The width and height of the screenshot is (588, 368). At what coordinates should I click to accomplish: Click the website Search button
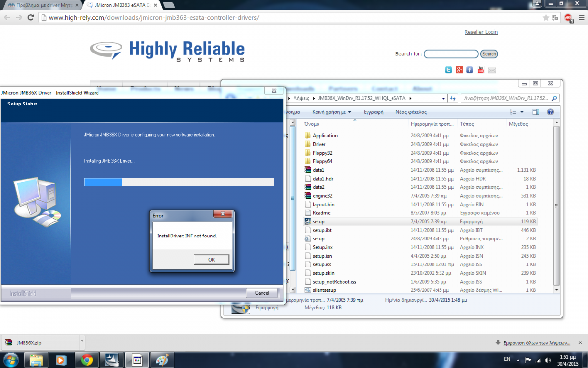pos(489,54)
